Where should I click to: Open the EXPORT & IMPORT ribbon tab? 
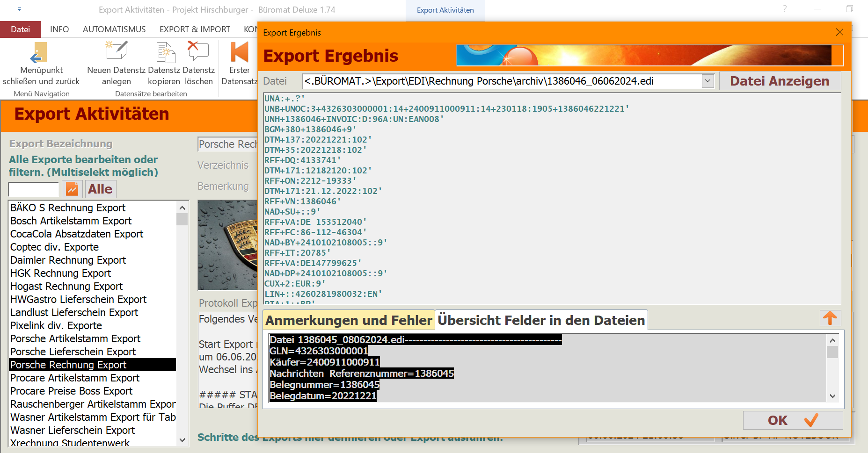[x=195, y=29]
